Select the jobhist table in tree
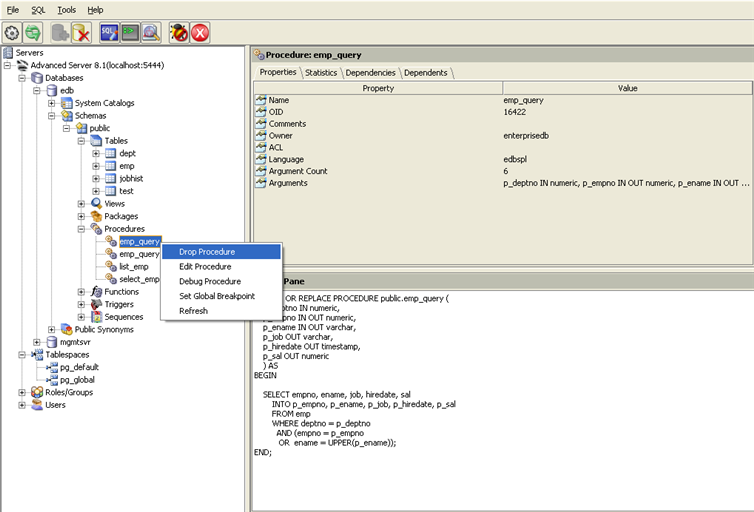 [x=128, y=179]
